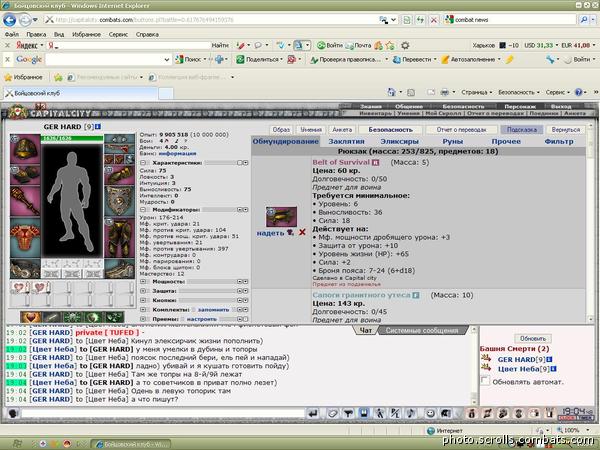Switch to the Эликсиры tab
This screenshot has width=600, height=450.
click(x=399, y=141)
